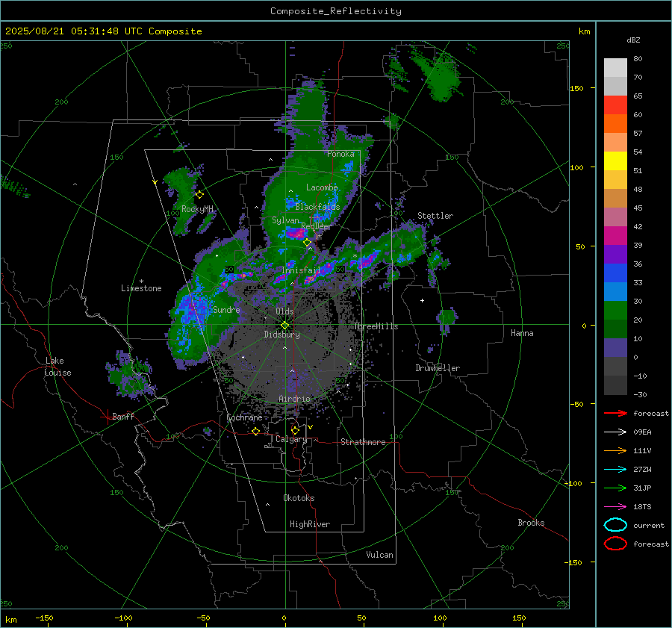Click the red 'forecast' ellipse icon
Viewport: 672px width, 628px height.
(615, 544)
